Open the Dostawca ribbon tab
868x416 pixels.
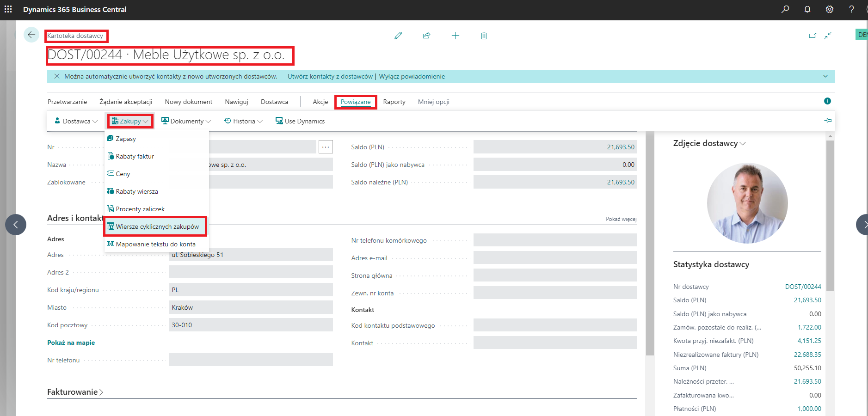pyautogui.click(x=274, y=102)
